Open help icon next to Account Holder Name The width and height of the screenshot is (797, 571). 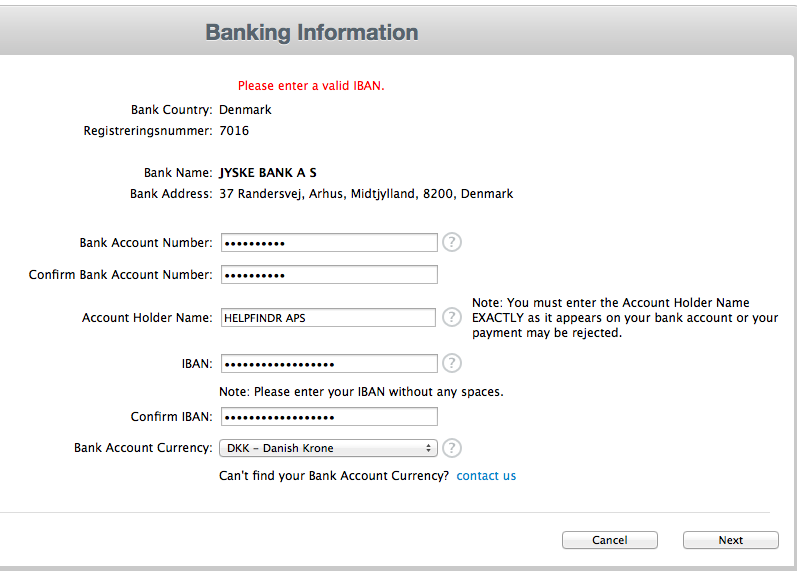452,317
